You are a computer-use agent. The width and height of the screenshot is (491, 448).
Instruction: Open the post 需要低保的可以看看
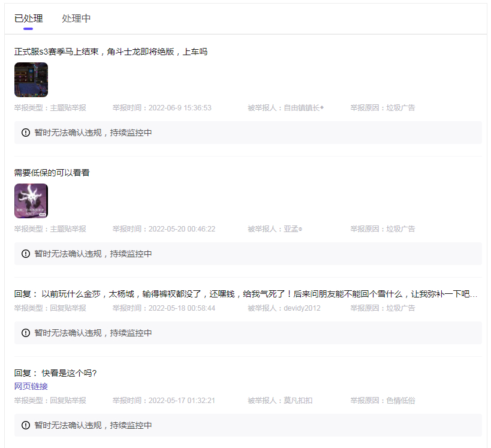click(x=52, y=173)
